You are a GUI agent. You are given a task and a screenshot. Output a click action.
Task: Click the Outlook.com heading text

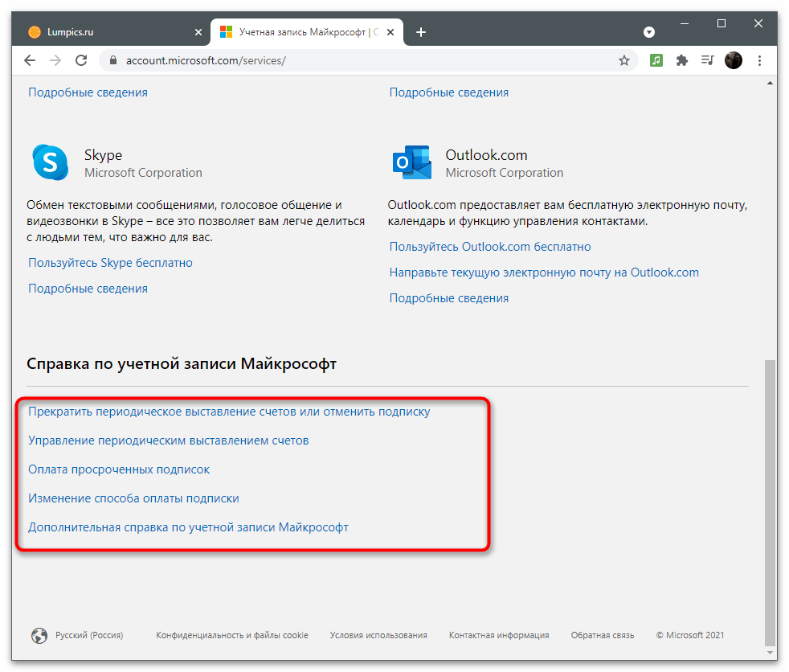point(486,155)
